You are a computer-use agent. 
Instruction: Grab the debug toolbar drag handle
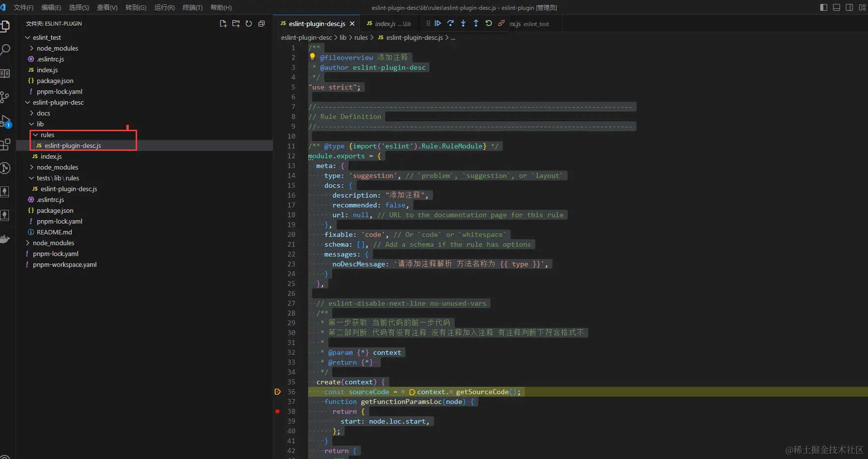[428, 23]
